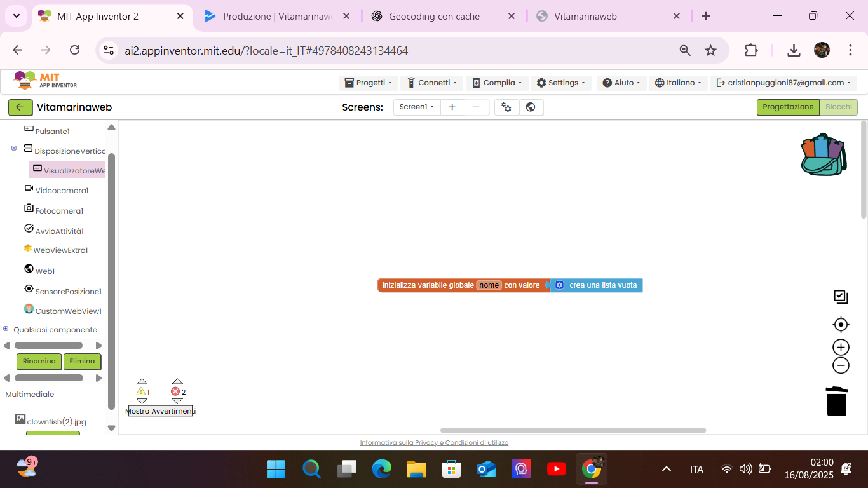Add a new screen with the plus button
This screenshot has width=868, height=488.
(452, 107)
